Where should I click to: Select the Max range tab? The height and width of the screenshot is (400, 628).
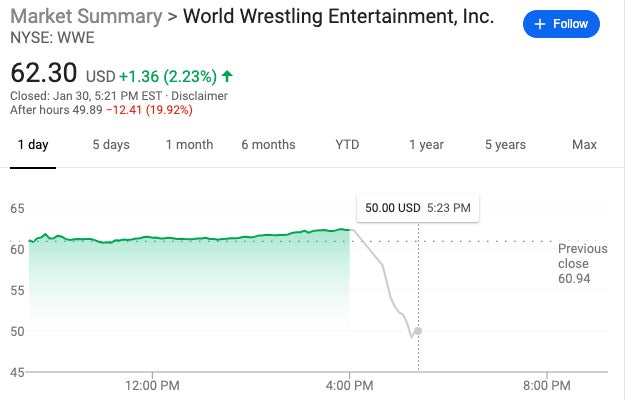(x=584, y=145)
